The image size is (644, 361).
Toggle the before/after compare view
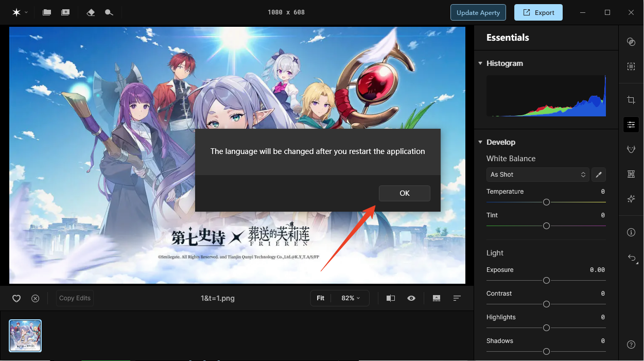391,298
